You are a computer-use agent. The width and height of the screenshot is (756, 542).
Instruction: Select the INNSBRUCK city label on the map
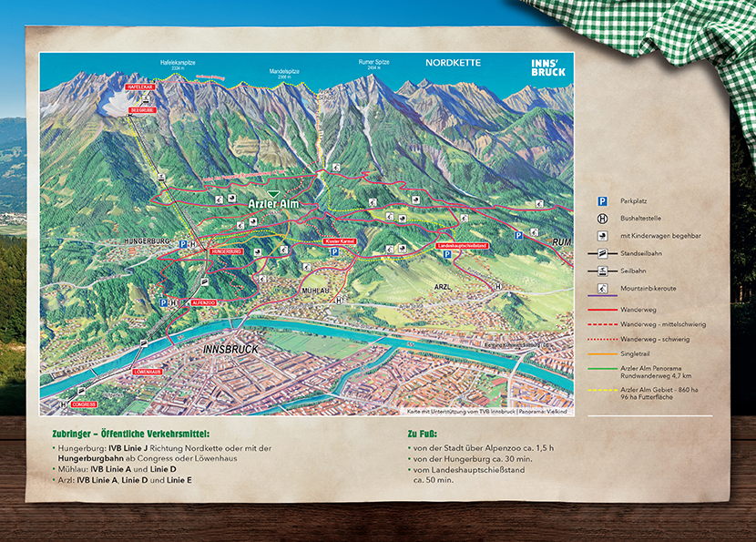point(230,349)
